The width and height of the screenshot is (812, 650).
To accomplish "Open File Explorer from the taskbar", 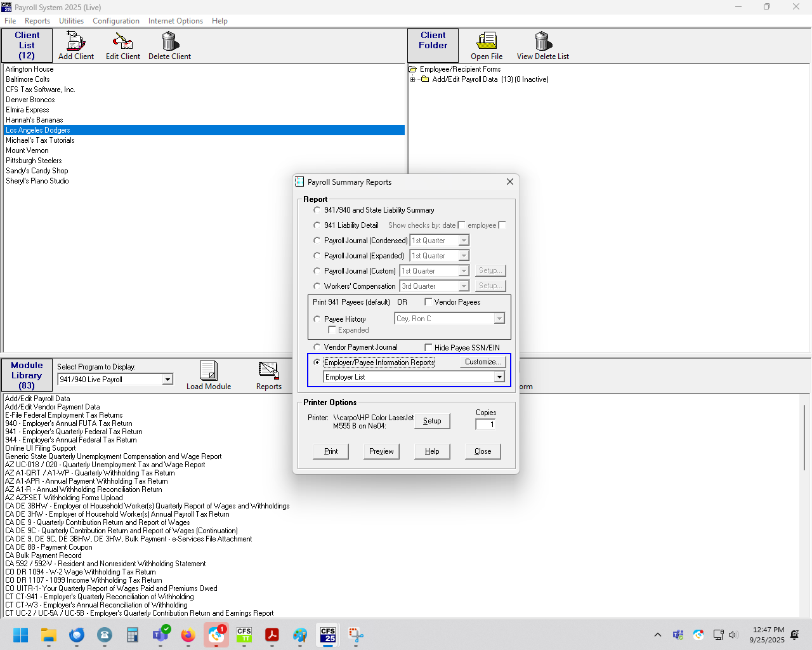I will click(x=49, y=635).
